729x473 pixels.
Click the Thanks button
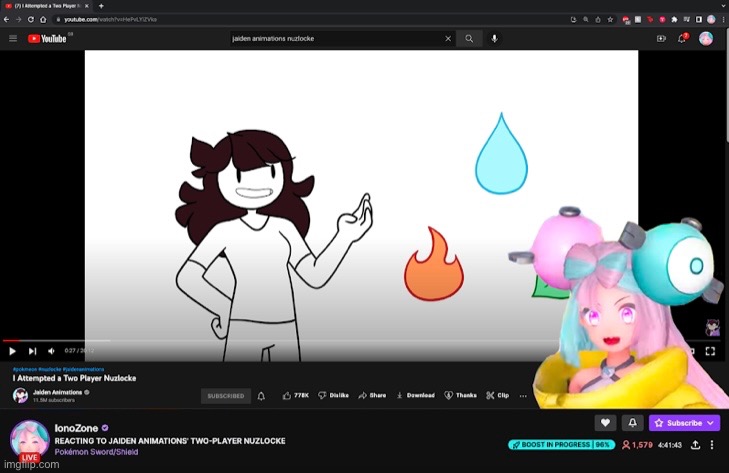click(x=460, y=395)
